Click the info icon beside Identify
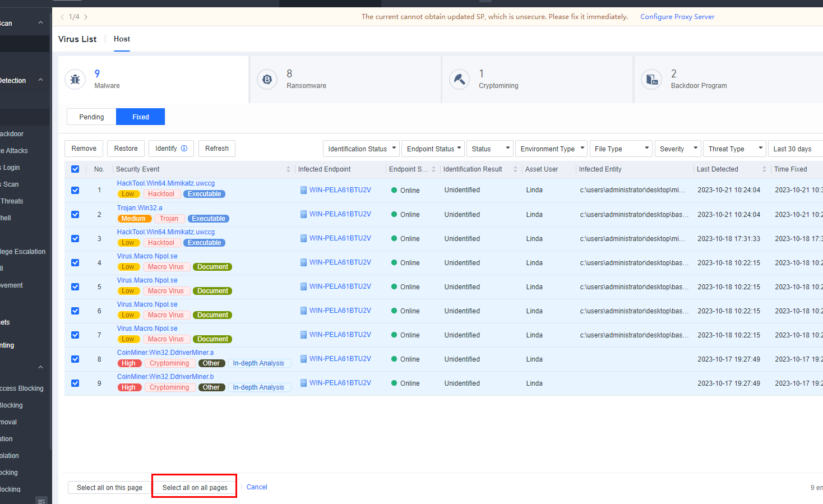 [x=184, y=149]
